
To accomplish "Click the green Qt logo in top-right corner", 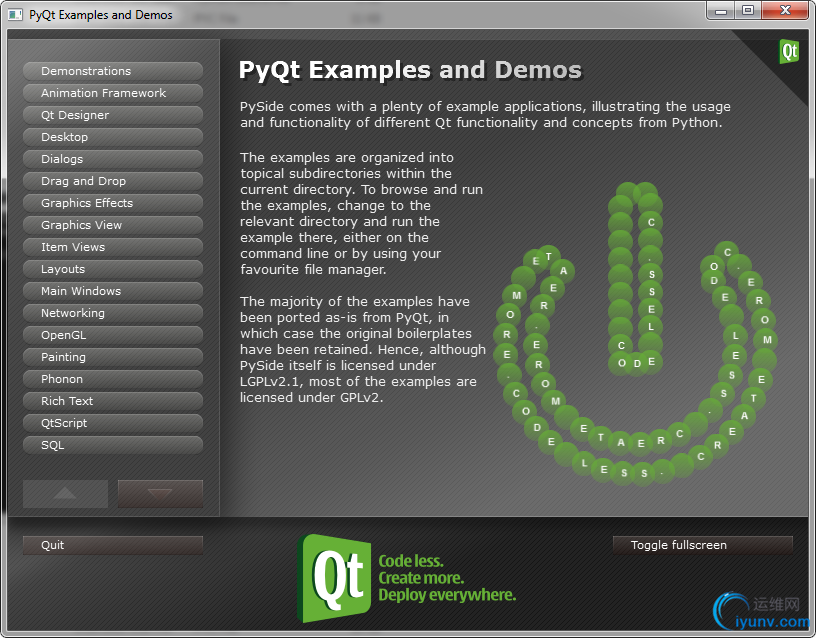I will click(789, 52).
